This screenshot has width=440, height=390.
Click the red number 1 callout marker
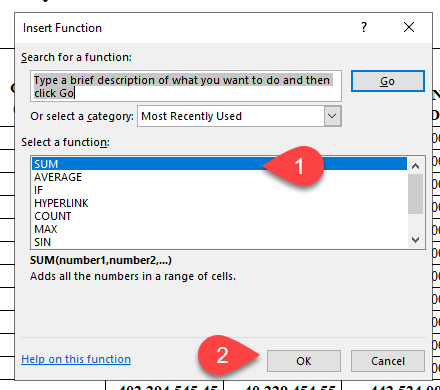click(x=298, y=166)
